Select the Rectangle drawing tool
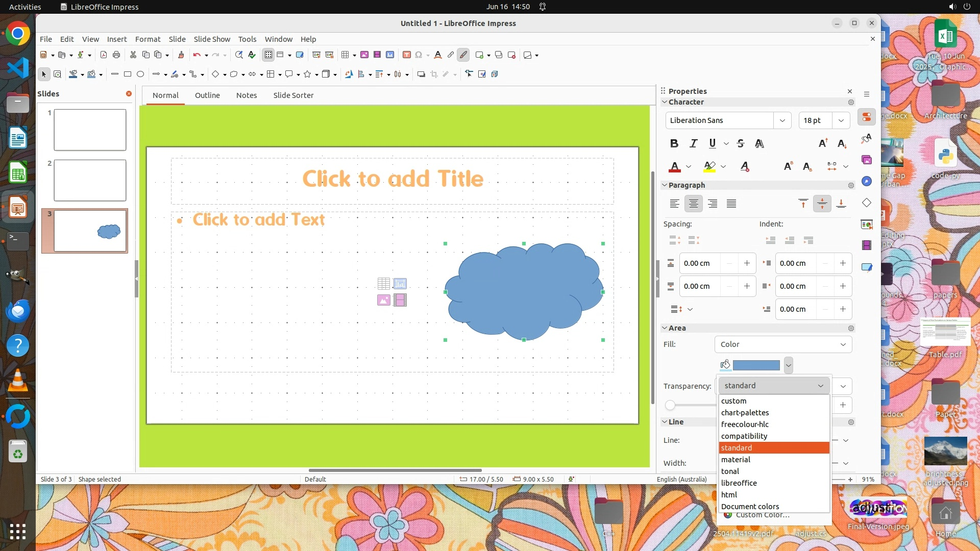Image resolution: width=980 pixels, height=551 pixels. coord(128,74)
